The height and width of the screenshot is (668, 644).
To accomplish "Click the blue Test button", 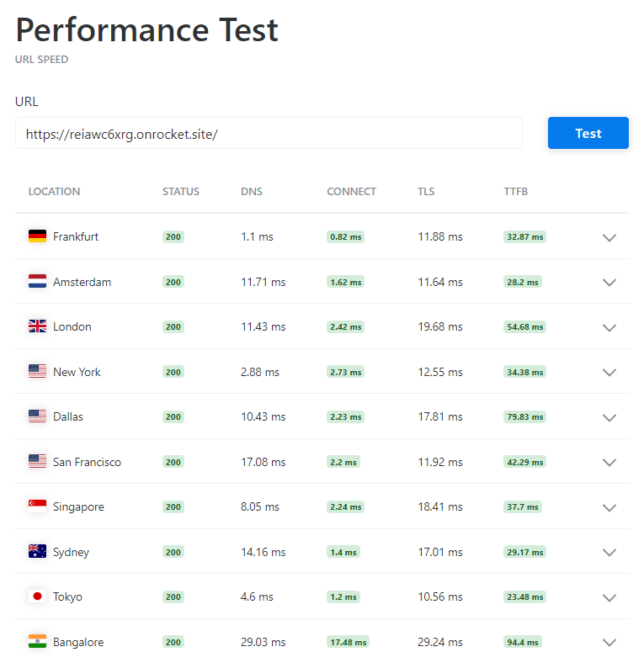I will point(588,133).
